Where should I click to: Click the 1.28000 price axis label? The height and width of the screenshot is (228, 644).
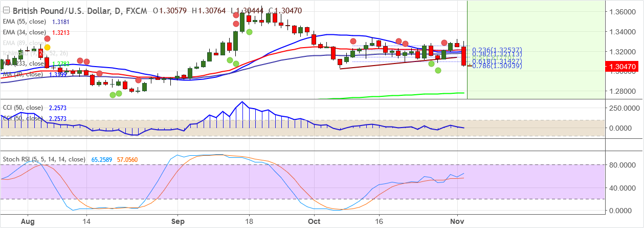623,91
